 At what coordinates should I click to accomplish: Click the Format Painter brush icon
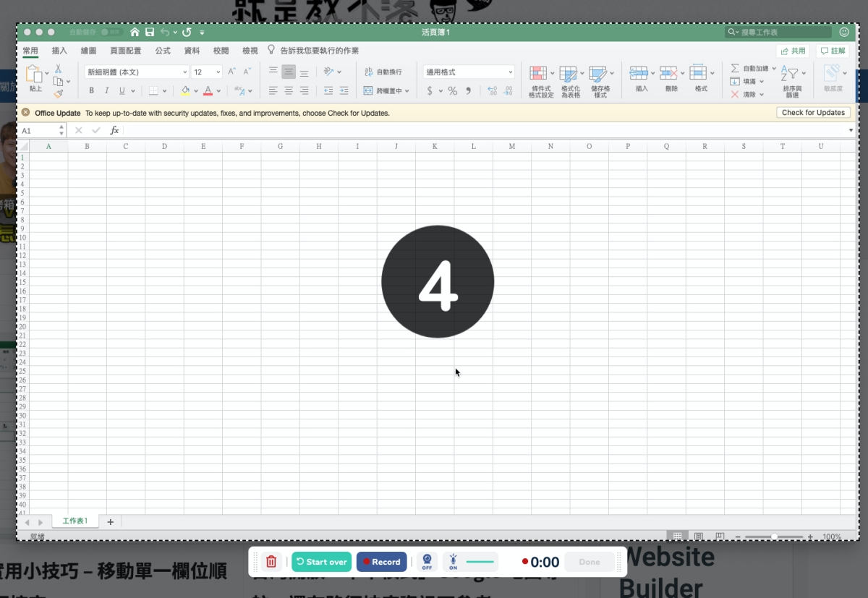[58, 93]
